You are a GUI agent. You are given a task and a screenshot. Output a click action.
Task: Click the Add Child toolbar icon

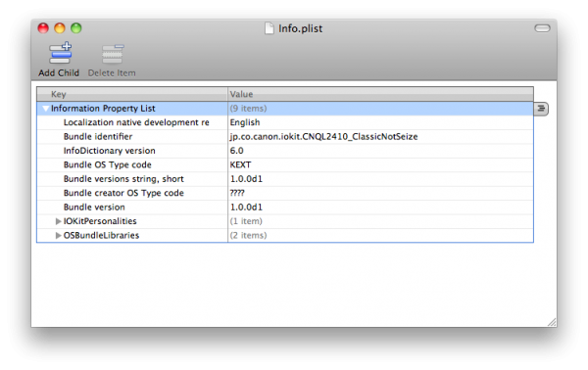click(x=60, y=53)
